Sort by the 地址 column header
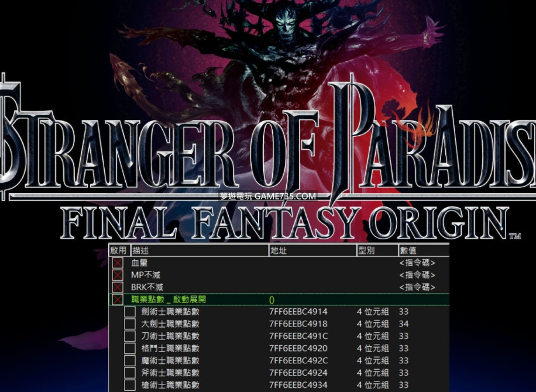Image resolution: width=536 pixels, height=392 pixels. point(313,250)
